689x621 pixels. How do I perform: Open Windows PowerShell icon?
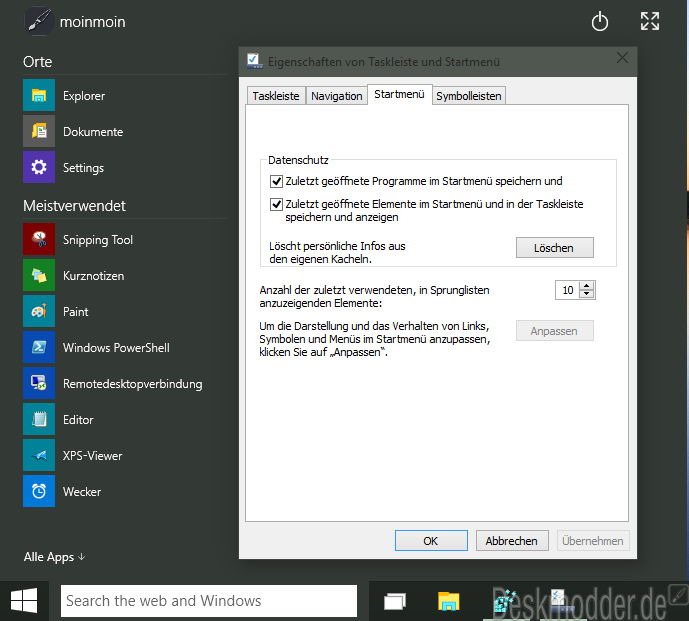point(39,348)
